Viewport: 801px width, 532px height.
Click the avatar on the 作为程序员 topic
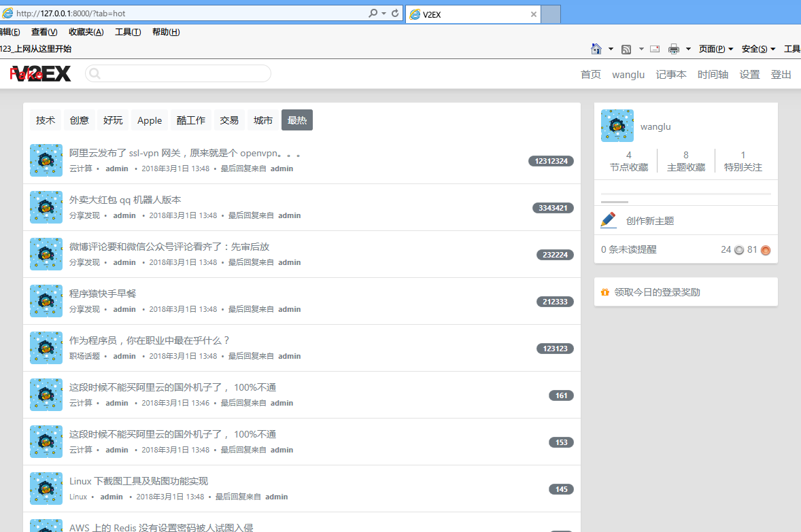click(46, 348)
